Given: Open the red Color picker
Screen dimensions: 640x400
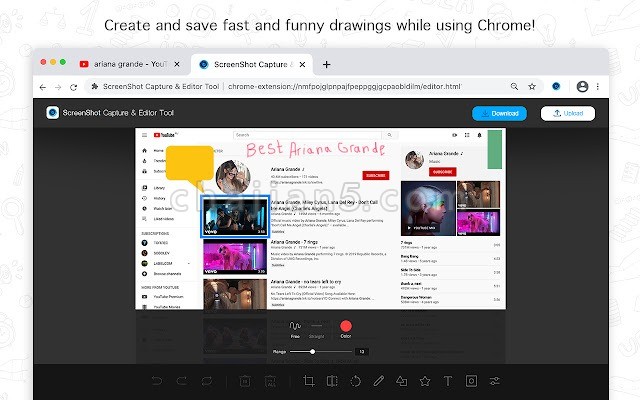Looking at the screenshot, I should [x=346, y=326].
